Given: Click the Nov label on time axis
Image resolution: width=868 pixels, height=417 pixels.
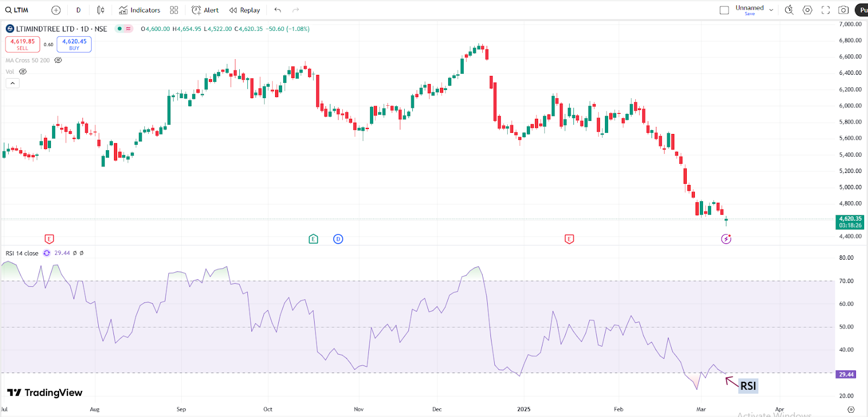Looking at the screenshot, I should point(359,409).
